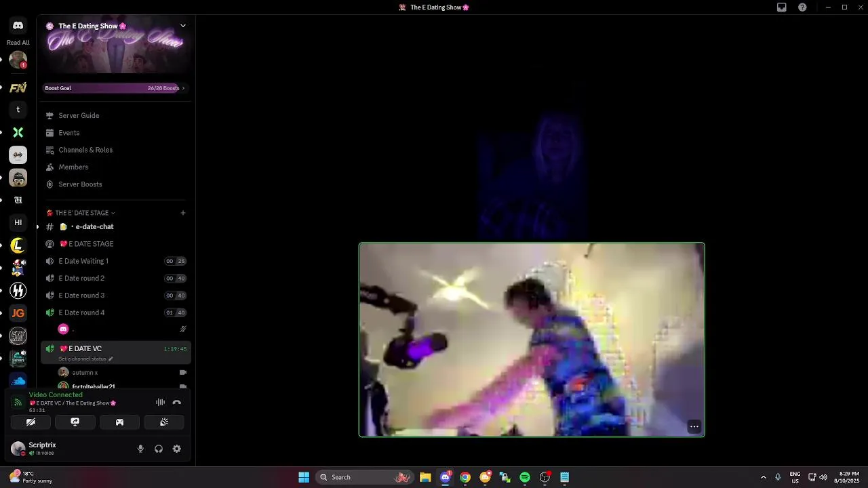Open Discord inbox icon in title bar

tap(782, 7)
